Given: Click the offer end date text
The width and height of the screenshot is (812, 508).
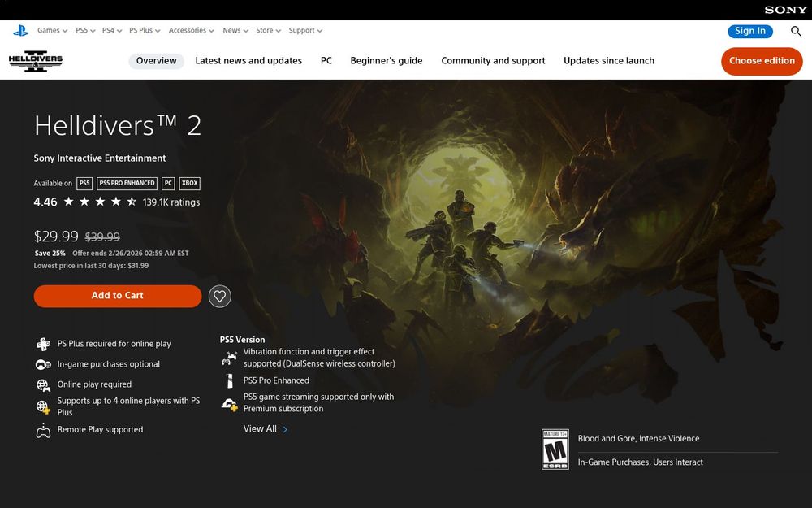Looking at the screenshot, I should click(x=131, y=254).
